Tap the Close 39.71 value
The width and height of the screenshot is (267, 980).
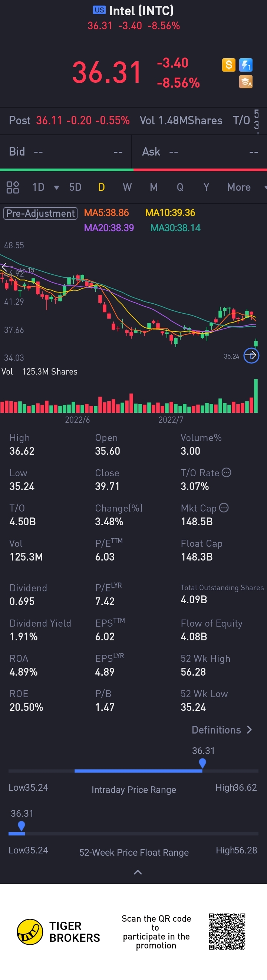(107, 486)
